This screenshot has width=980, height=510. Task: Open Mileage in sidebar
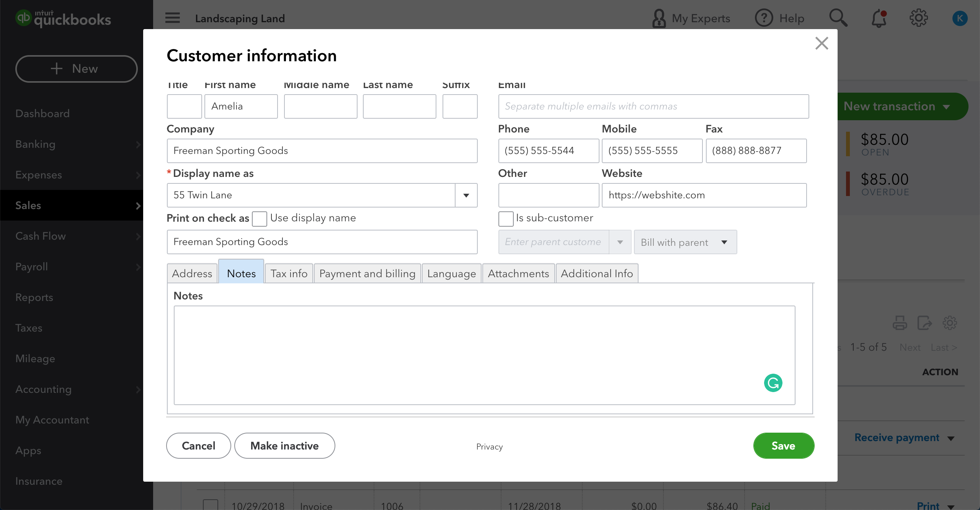[x=35, y=359]
